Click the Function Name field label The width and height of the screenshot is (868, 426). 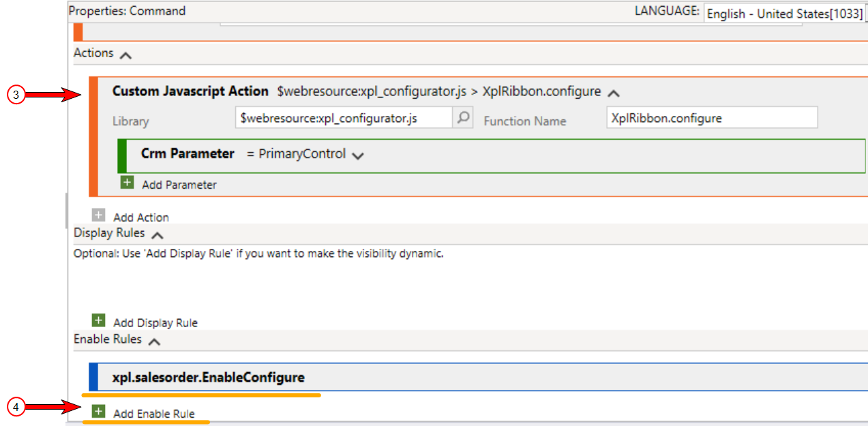click(525, 121)
